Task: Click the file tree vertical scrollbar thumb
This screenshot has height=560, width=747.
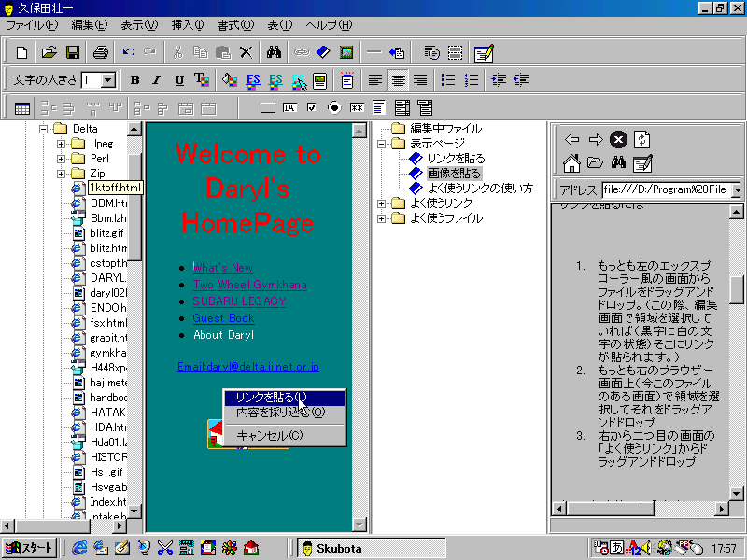Action: click(x=134, y=207)
